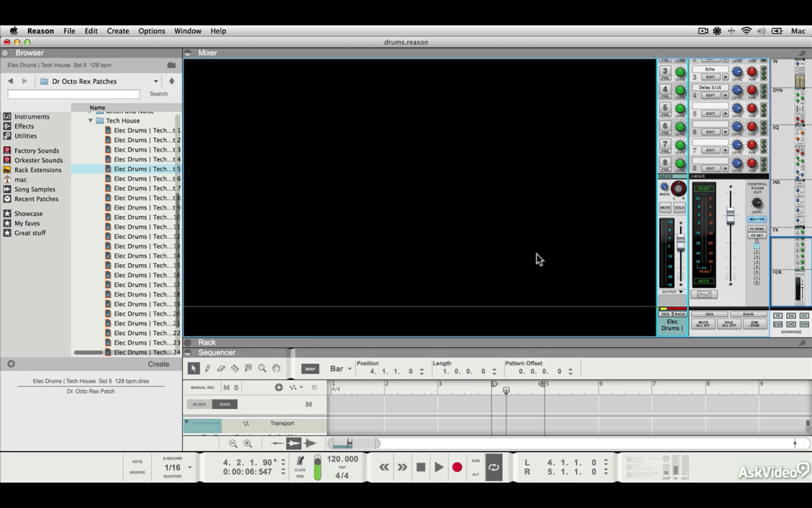Fast forward the song position

(x=402, y=467)
